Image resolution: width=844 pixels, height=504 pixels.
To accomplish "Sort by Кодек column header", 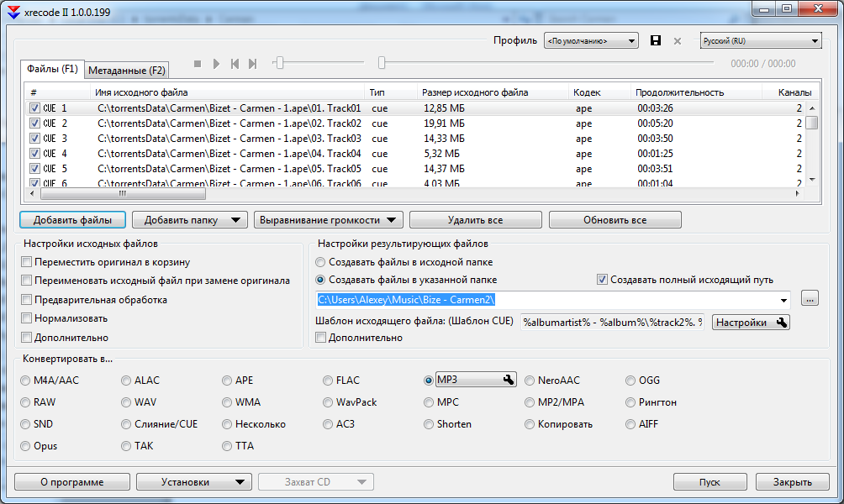I will tap(599, 92).
